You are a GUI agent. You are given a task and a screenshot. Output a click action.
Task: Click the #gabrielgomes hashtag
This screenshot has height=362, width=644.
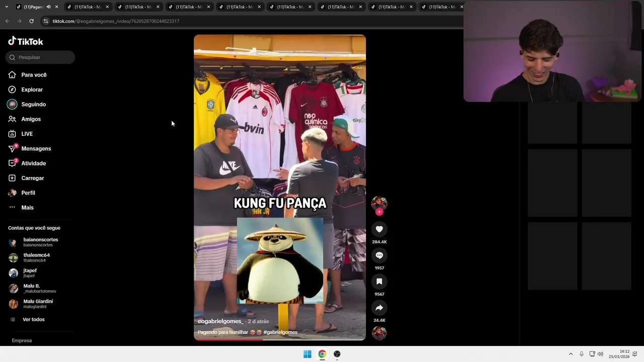[280, 332]
